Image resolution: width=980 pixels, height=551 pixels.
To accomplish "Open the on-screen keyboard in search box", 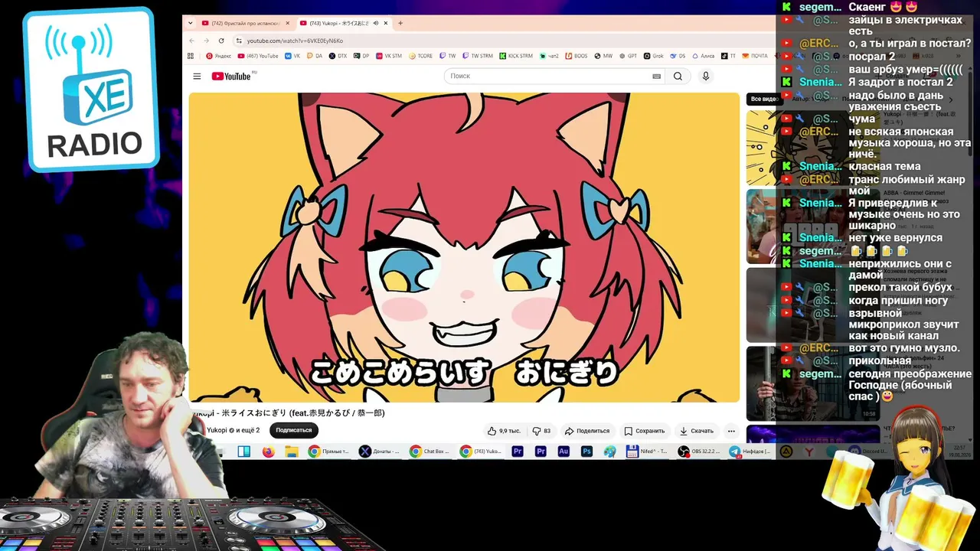I will (x=656, y=77).
